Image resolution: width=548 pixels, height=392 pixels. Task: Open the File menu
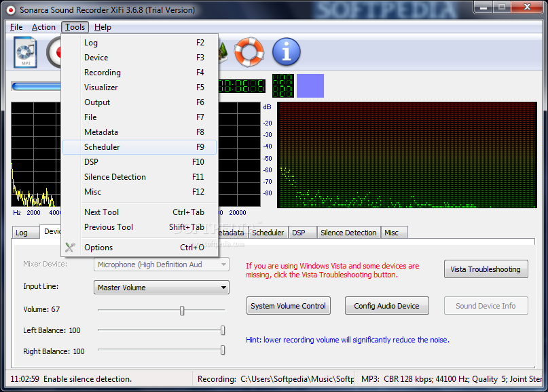16,27
